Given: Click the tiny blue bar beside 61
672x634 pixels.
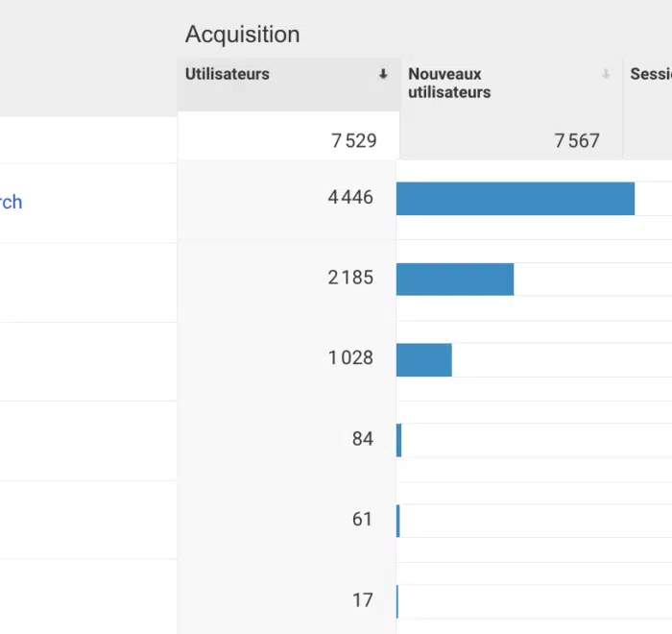Looking at the screenshot, I should tap(397, 521).
